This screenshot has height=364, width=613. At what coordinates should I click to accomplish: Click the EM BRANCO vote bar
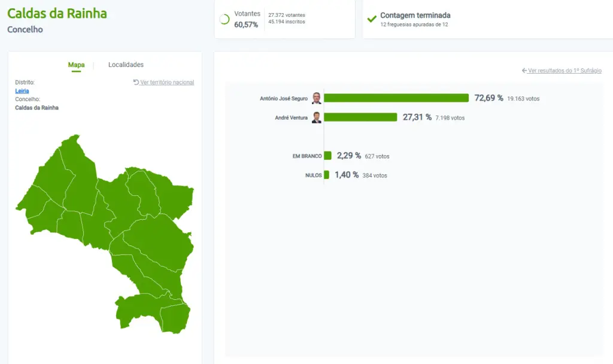(x=327, y=156)
